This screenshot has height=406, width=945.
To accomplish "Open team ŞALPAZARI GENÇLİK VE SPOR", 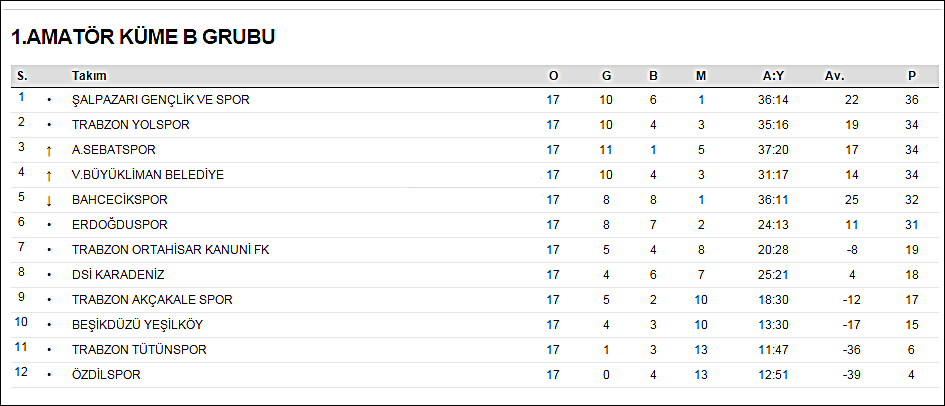I will (160, 100).
